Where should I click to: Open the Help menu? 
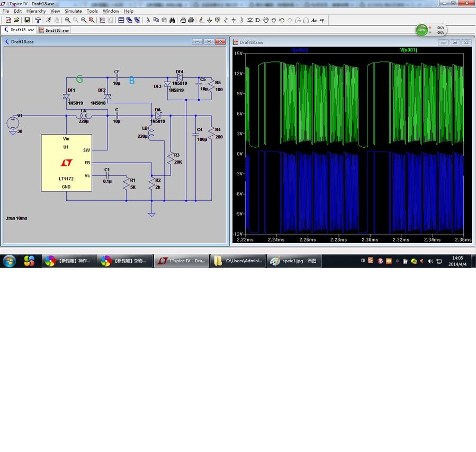point(129,11)
